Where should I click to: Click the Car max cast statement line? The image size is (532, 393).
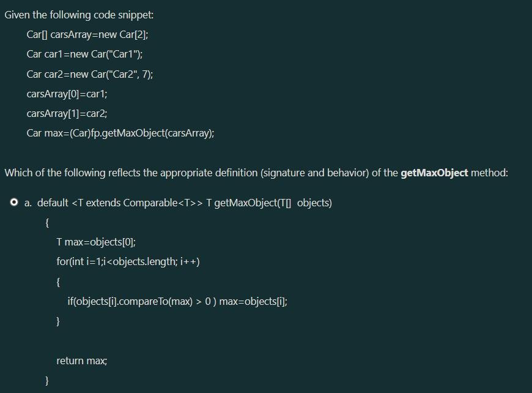pyautogui.click(x=120, y=133)
